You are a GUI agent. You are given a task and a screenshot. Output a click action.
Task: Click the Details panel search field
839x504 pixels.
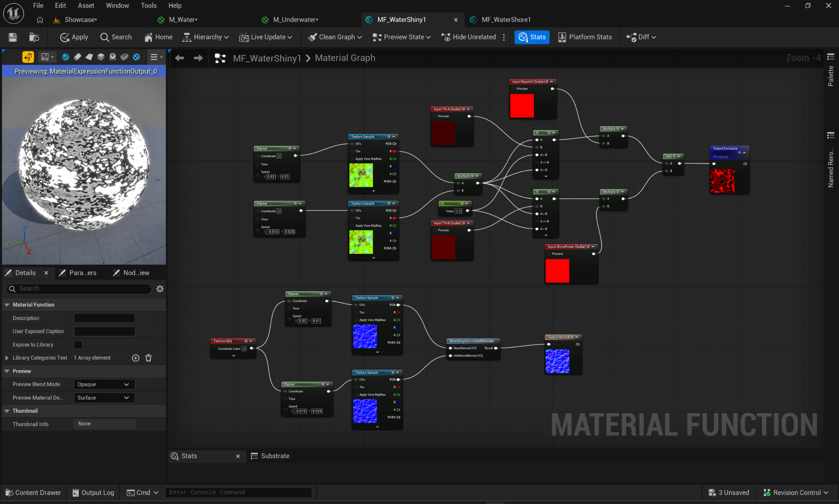pyautogui.click(x=79, y=289)
